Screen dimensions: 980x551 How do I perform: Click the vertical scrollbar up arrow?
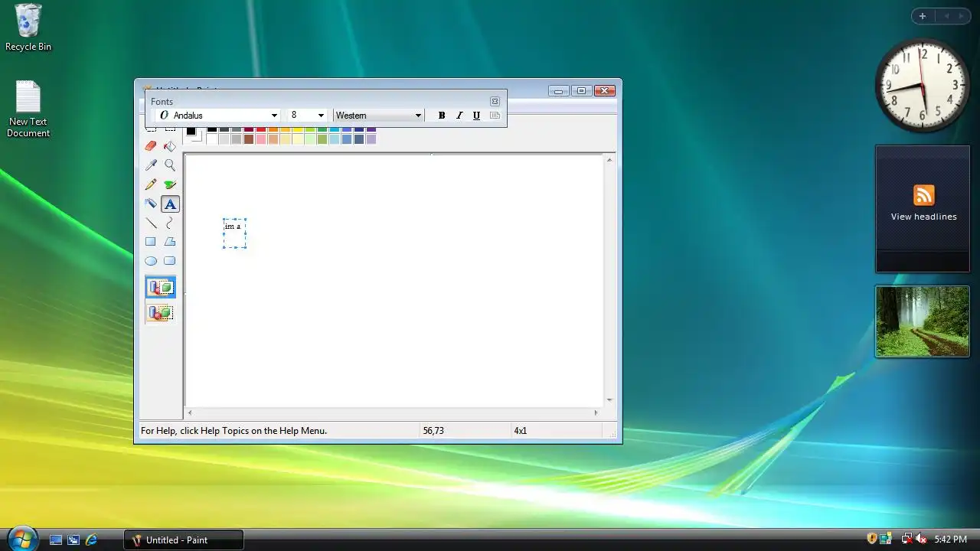pos(609,160)
